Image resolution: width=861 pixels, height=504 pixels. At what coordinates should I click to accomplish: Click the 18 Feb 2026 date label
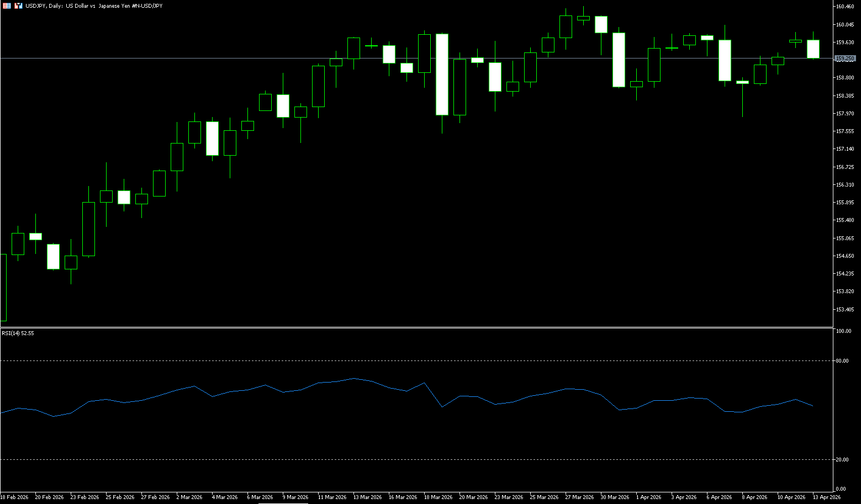click(15, 497)
